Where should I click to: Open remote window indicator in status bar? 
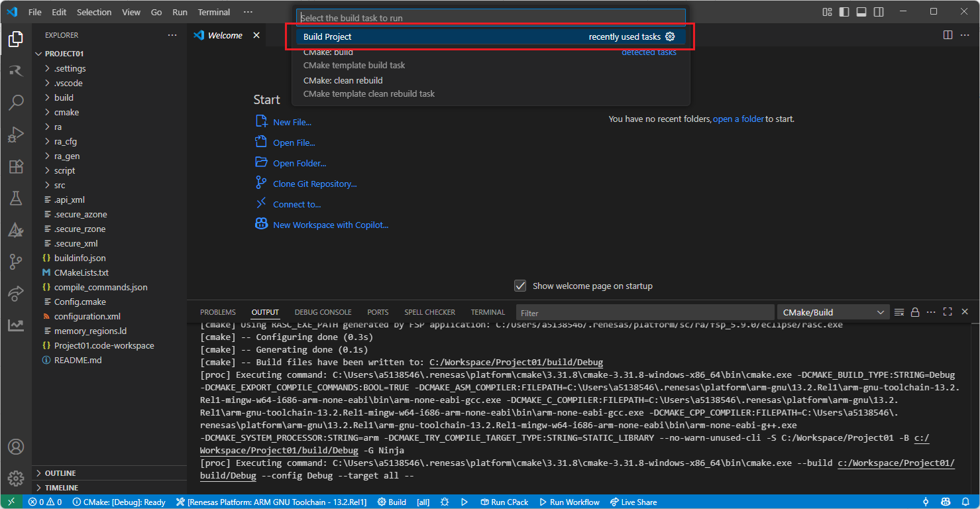[x=11, y=502]
